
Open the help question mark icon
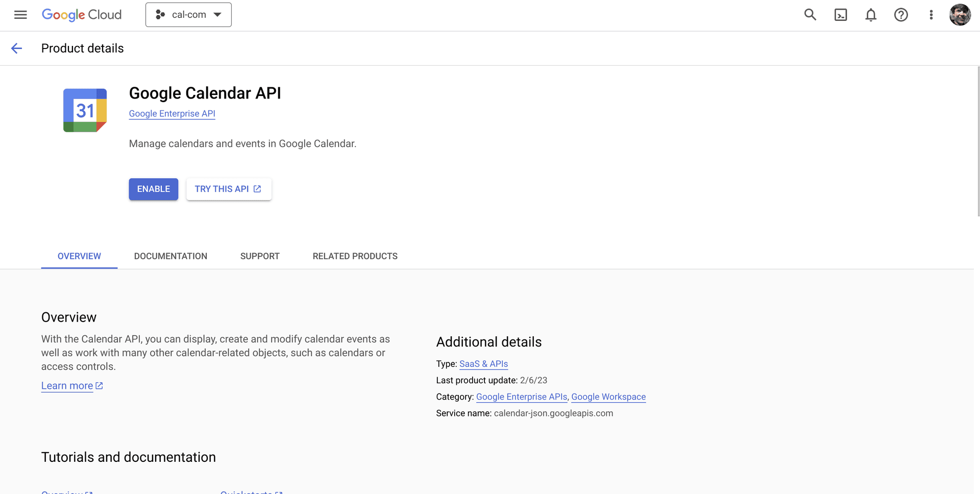click(x=901, y=15)
